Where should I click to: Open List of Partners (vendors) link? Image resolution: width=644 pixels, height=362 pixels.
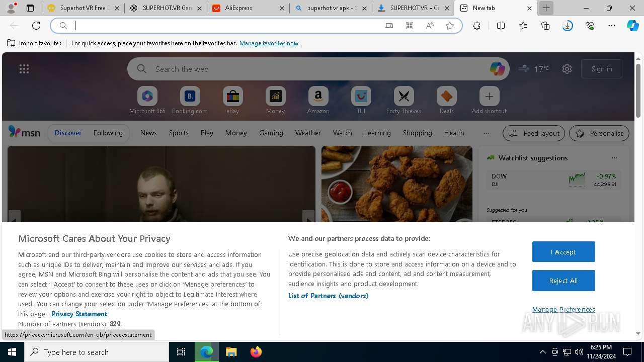[328, 296]
